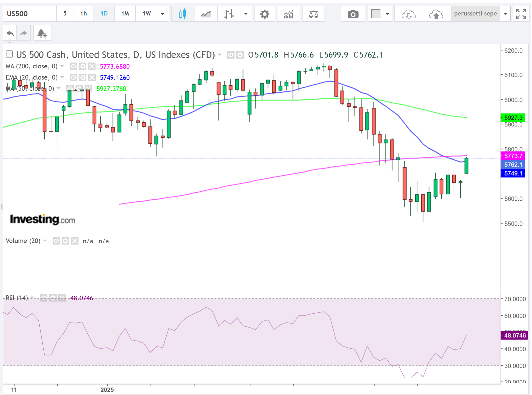The image size is (532, 395).
Task: Expand the time interval dropdown after 1W
Action: (x=163, y=14)
